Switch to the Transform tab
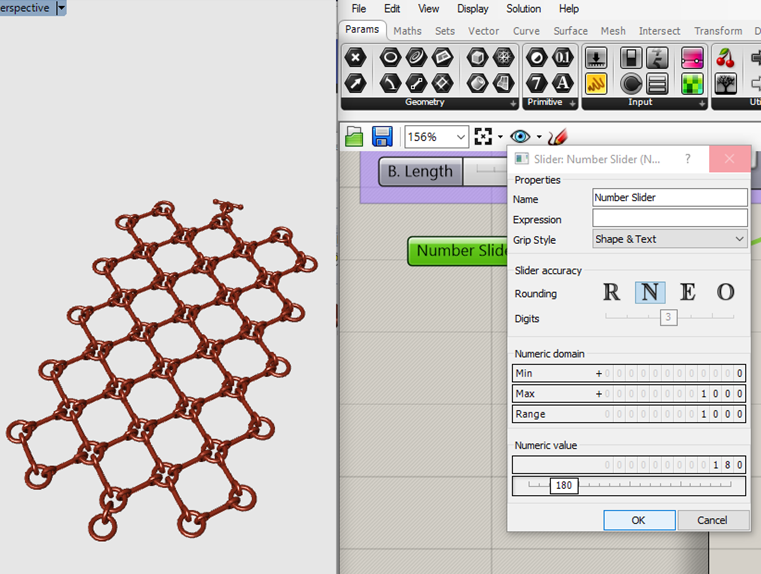The width and height of the screenshot is (761, 574). click(718, 31)
